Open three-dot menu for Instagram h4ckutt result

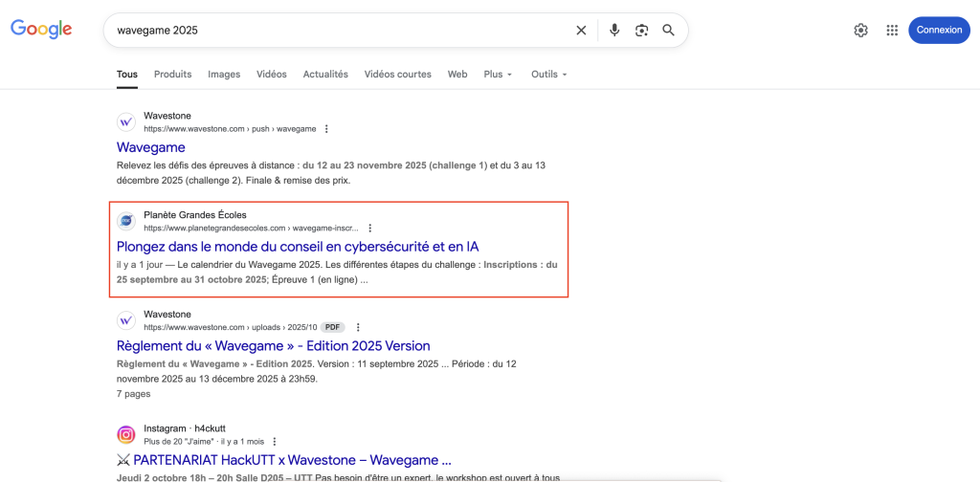coord(275,442)
